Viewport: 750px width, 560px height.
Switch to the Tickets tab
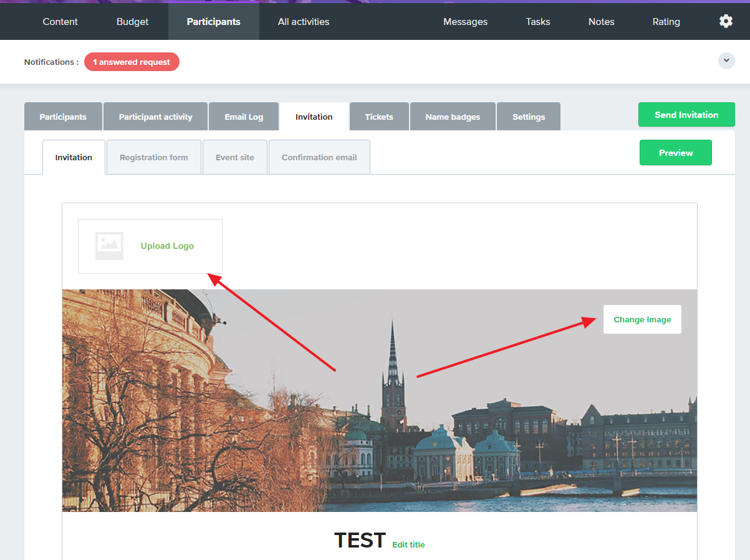pos(379,117)
